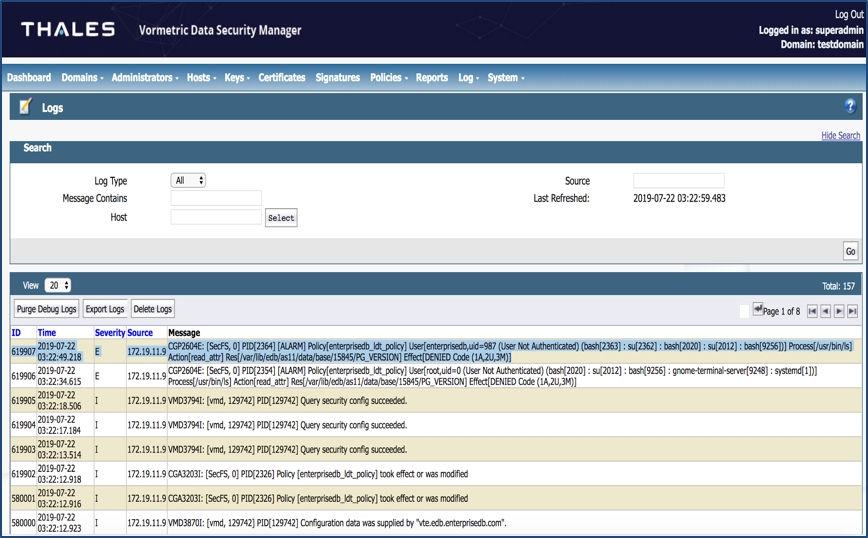
Task: Click the Go search button
Action: tap(850, 251)
